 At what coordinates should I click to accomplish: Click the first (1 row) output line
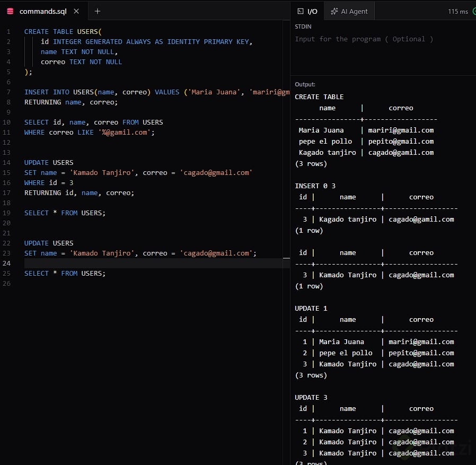click(x=308, y=231)
